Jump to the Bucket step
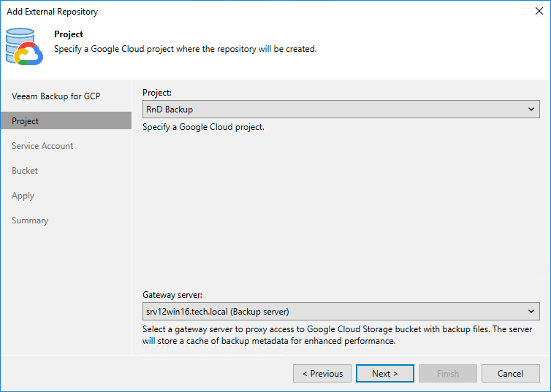The height and width of the screenshot is (392, 551). [25, 171]
